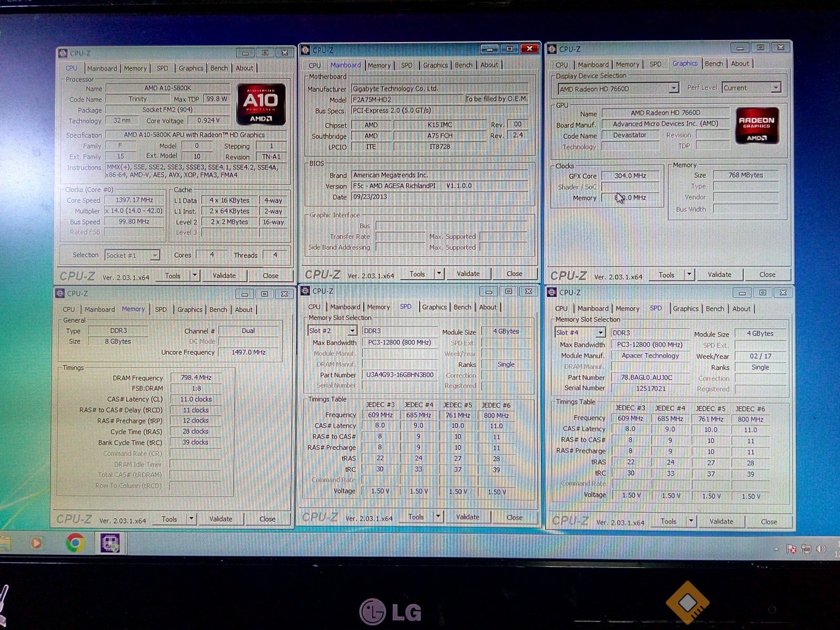This screenshot has width=840, height=630.
Task: Click Close in the Mainboard window
Action: (x=514, y=274)
